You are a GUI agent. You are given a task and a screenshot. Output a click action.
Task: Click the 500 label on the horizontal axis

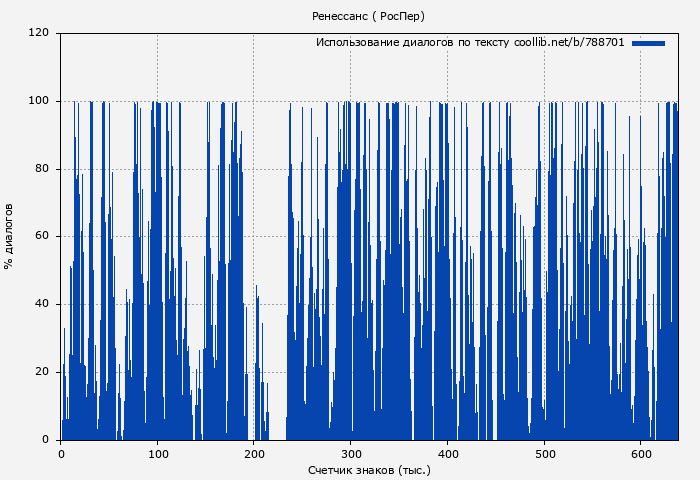click(543, 453)
